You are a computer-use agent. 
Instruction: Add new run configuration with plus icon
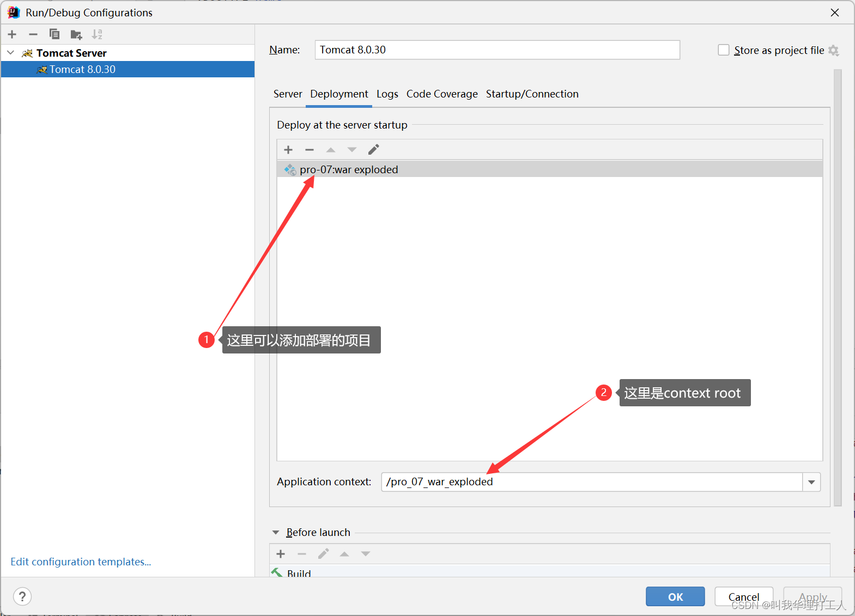[13, 34]
